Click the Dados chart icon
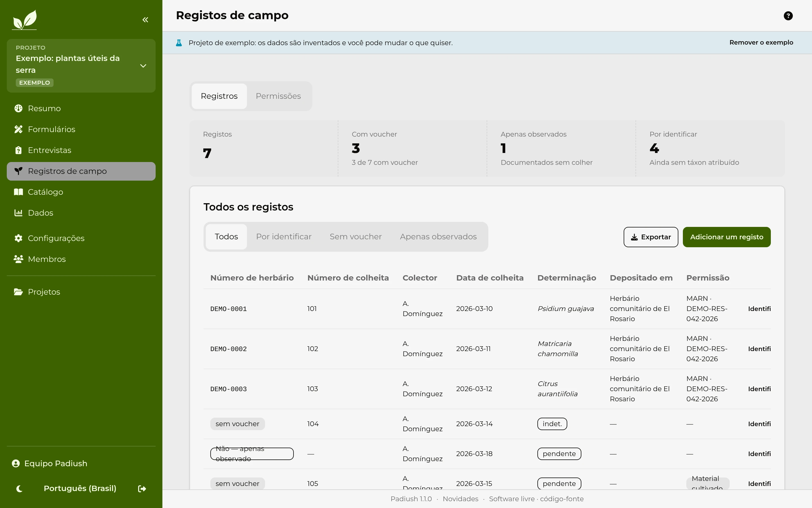 click(18, 213)
